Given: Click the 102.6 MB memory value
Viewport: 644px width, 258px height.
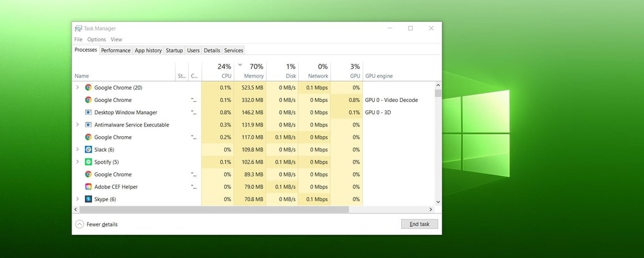Looking at the screenshot, I should point(252,162).
